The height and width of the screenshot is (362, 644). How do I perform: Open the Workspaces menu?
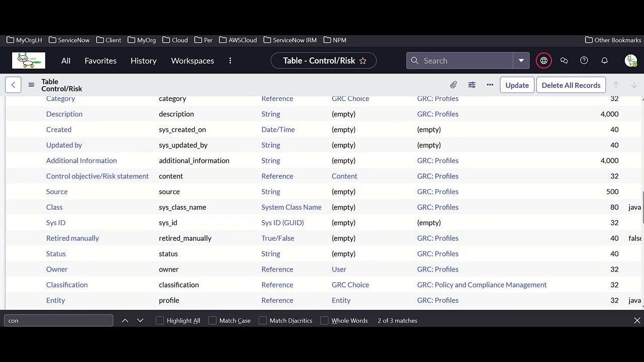tap(192, 61)
